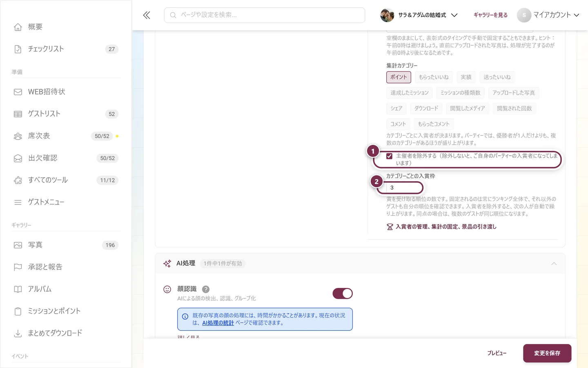Viewport: 588px width, 368px height.
Task: Click the 席次表 people icon
Action: pos(18,136)
